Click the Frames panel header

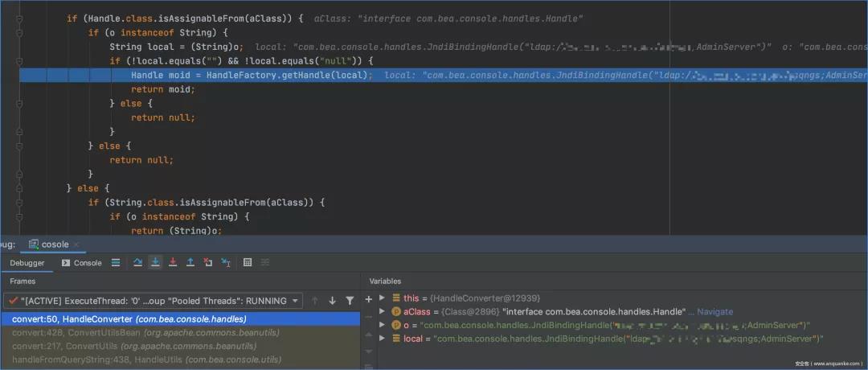click(x=23, y=282)
